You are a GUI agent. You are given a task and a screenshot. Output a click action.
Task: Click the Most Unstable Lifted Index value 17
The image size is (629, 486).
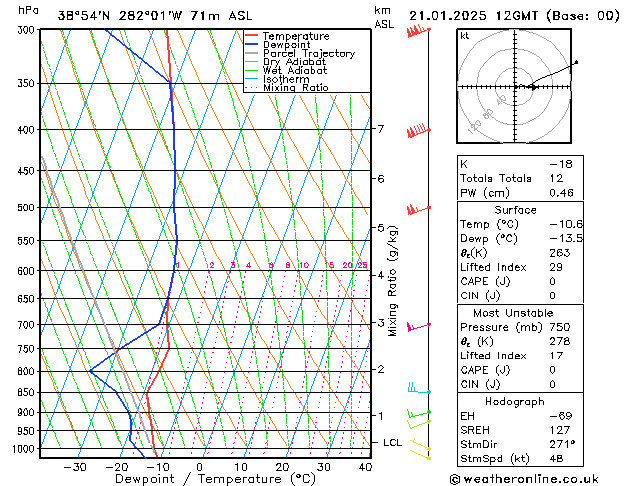(556, 356)
